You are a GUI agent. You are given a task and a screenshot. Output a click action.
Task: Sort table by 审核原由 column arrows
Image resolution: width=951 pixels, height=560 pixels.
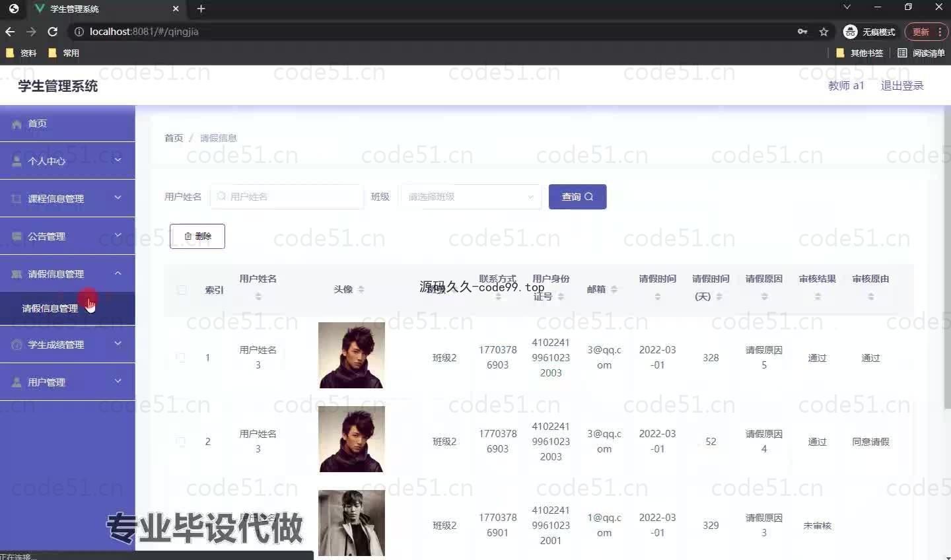click(871, 297)
